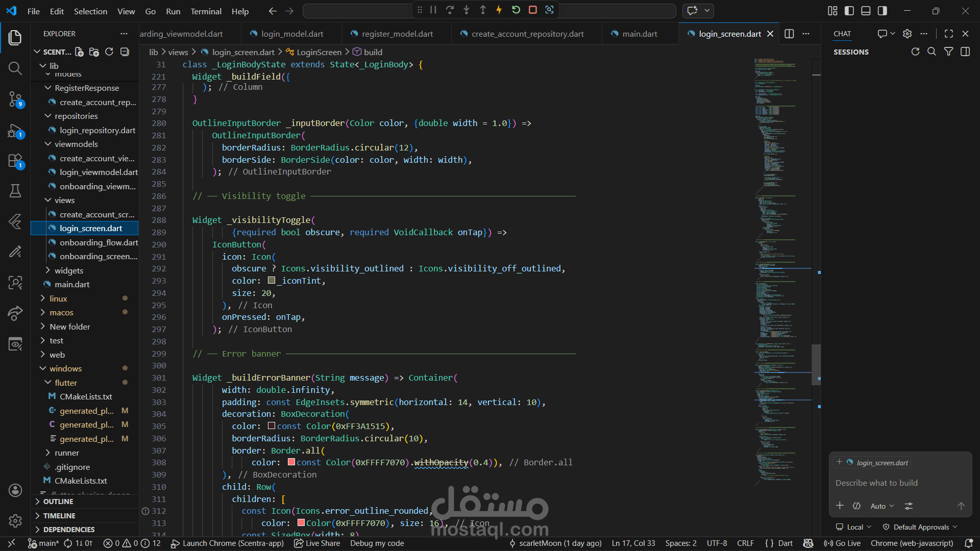This screenshot has height=551, width=980.
Task: Click the debug Restart button
Action: [516, 10]
